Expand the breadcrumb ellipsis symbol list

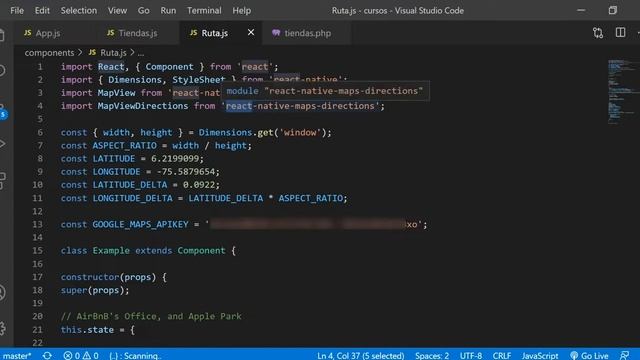tap(141, 53)
